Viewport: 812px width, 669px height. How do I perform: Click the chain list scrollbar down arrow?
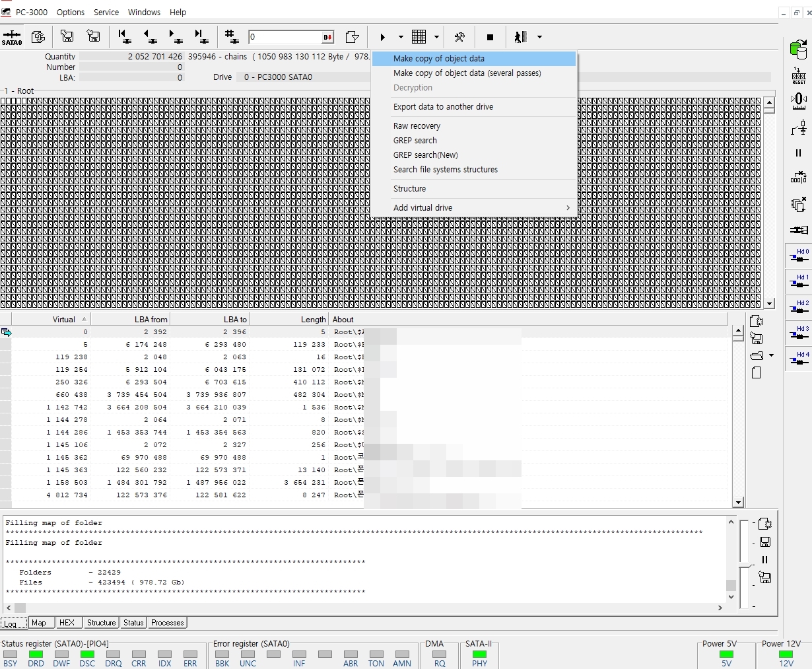click(738, 503)
